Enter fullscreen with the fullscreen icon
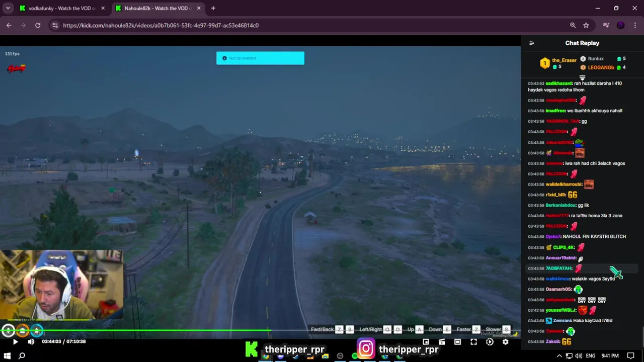 point(473,342)
